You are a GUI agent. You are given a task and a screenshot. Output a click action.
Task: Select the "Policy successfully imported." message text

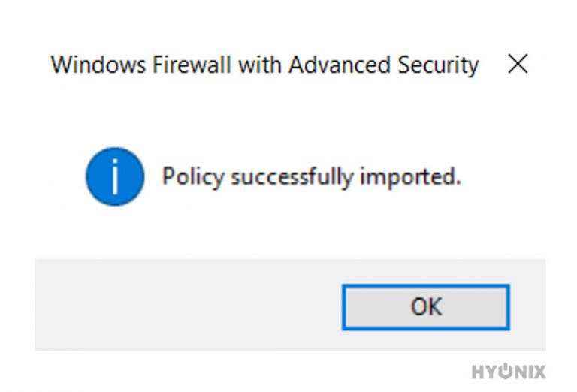(311, 177)
